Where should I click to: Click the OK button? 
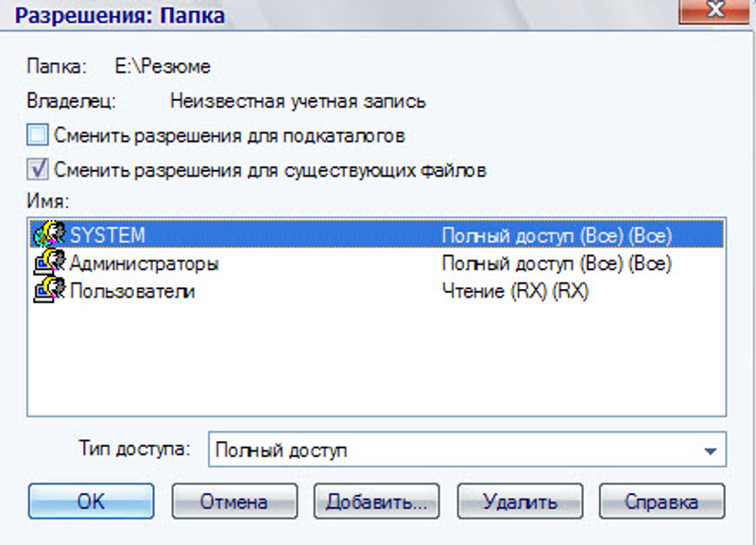point(91,502)
